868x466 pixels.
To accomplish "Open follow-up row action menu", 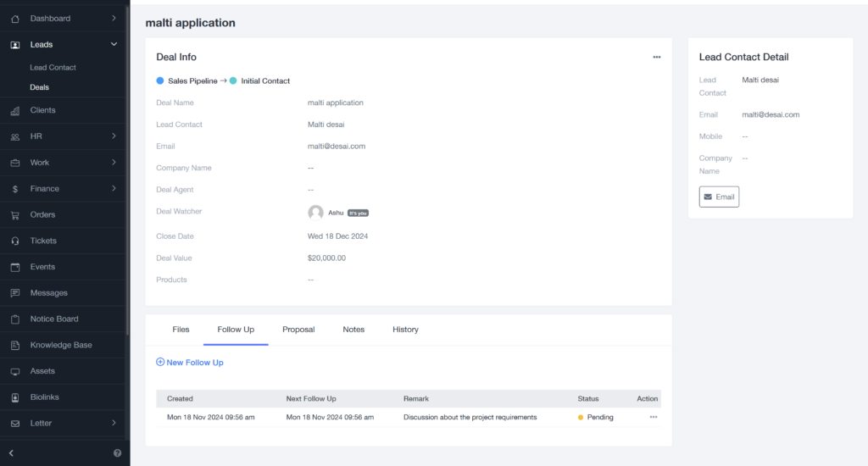I will click(x=653, y=417).
